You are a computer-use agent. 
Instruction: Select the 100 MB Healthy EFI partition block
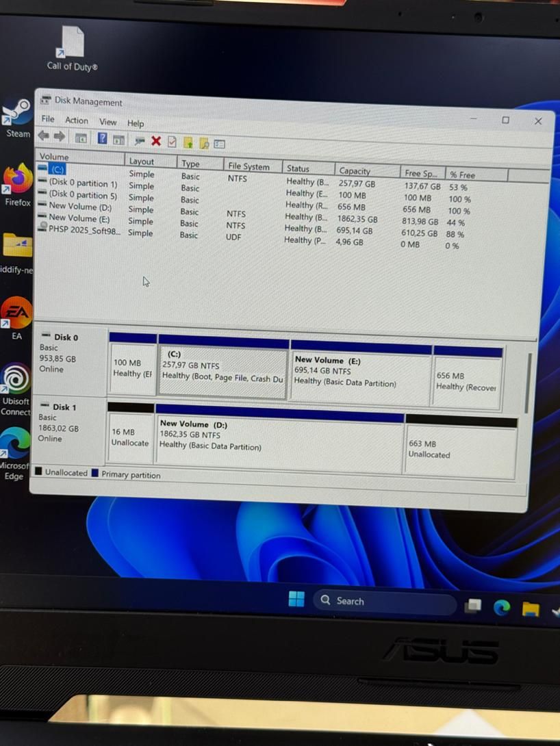tap(132, 364)
